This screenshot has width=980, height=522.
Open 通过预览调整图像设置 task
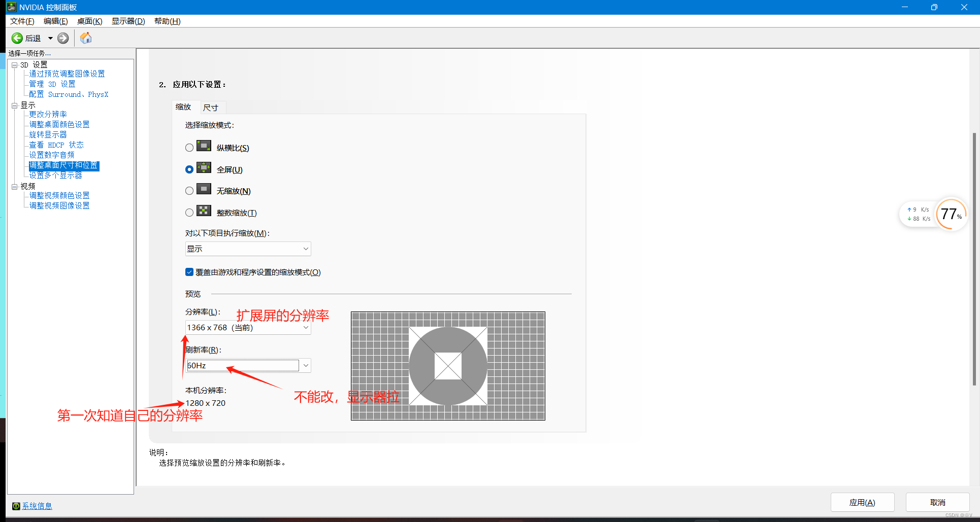[67, 74]
